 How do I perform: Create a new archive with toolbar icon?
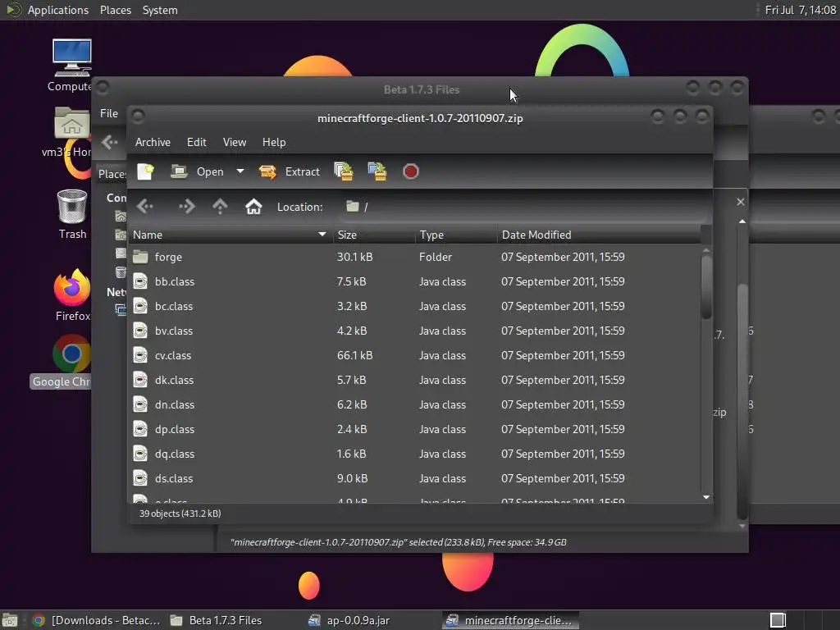tap(145, 172)
